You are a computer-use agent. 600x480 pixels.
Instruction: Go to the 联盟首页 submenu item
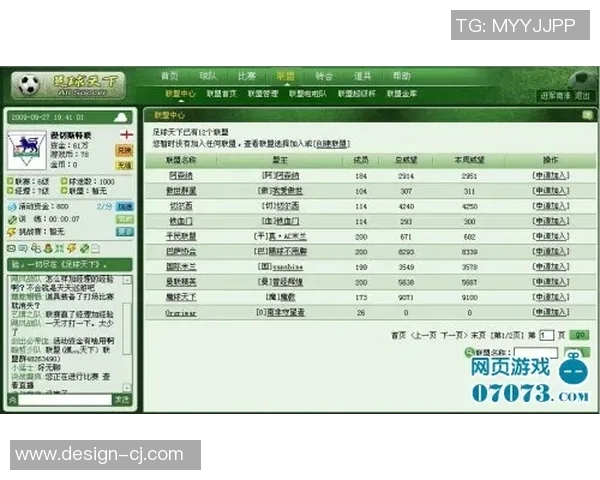(222, 93)
